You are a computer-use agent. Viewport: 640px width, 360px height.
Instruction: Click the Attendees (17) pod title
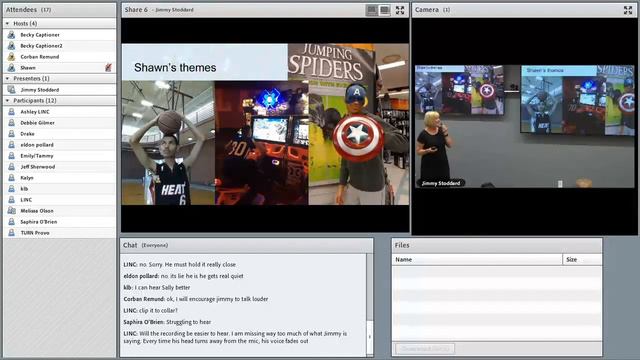tap(28, 9)
